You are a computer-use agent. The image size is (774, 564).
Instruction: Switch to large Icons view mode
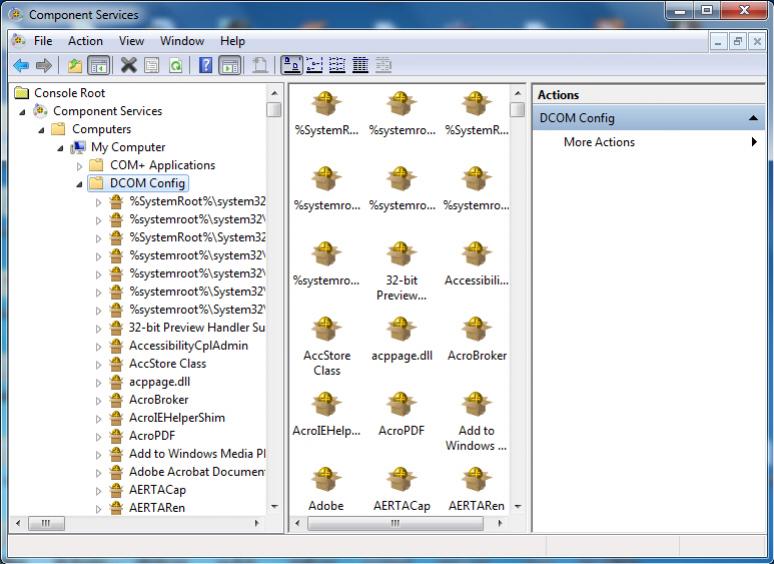[292, 65]
